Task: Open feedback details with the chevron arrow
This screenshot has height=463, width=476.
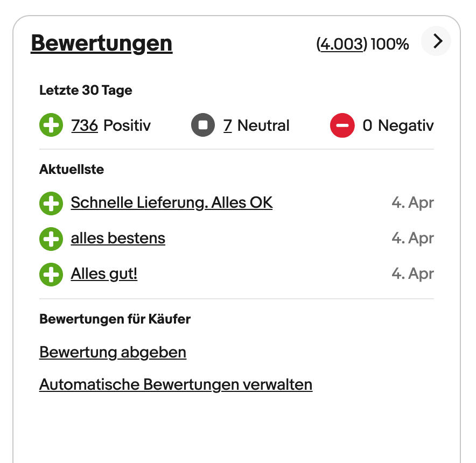Action: 436,41
